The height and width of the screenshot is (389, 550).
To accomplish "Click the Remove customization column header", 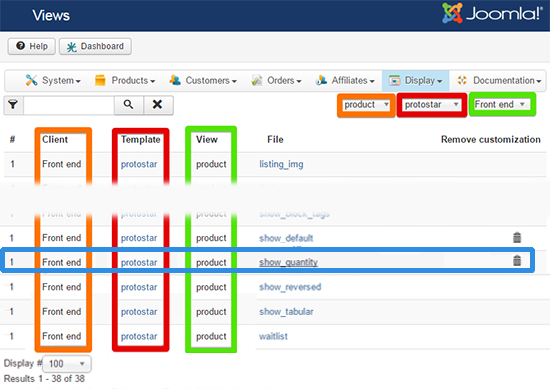I will (x=490, y=140).
